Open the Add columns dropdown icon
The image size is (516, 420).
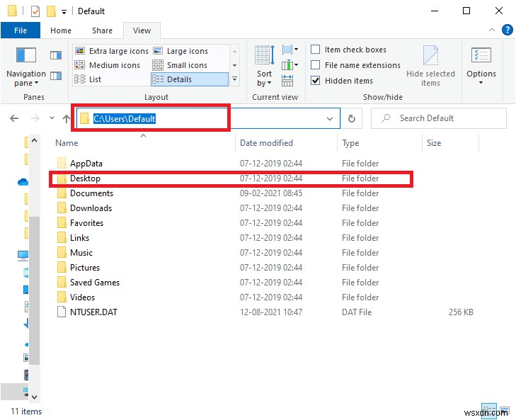coord(290,65)
